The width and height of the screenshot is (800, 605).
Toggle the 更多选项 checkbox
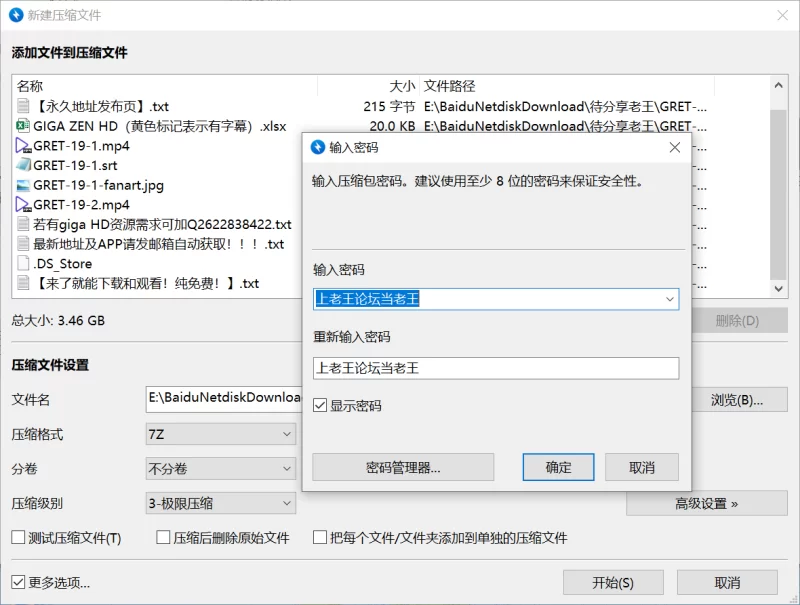click(x=18, y=582)
